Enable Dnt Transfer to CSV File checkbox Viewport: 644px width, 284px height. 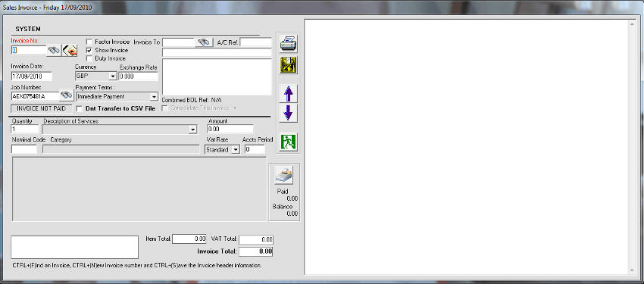point(80,109)
